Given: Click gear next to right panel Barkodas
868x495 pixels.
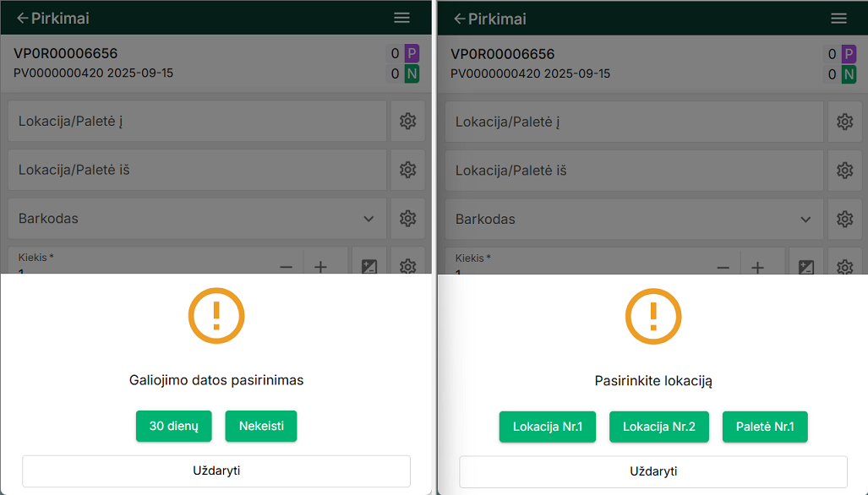Looking at the screenshot, I should click(x=844, y=219).
